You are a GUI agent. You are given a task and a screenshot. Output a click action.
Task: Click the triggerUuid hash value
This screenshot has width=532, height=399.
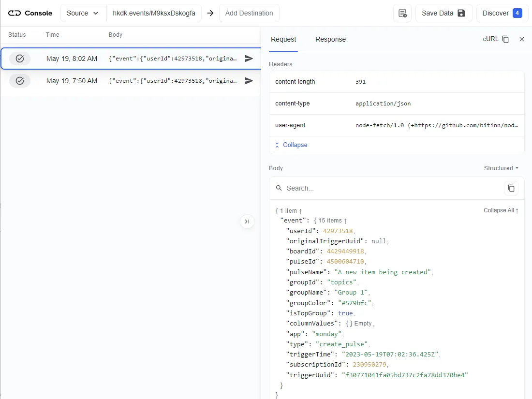[405, 375]
